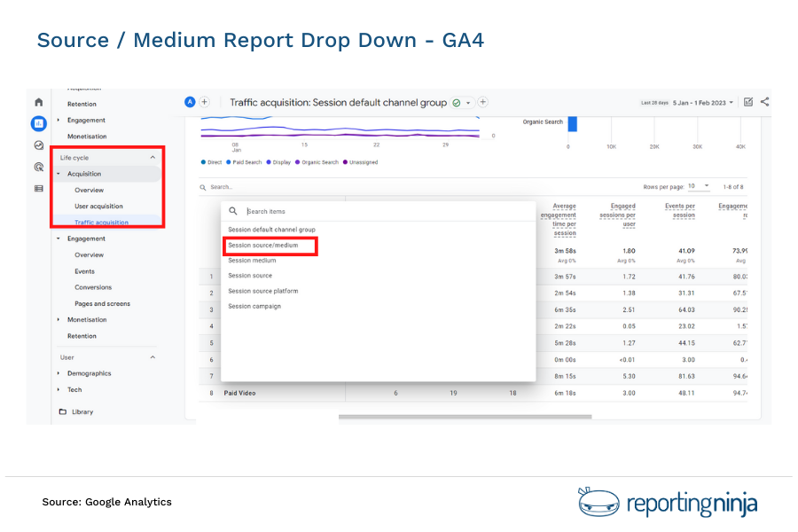Image resolution: width=798 pixels, height=532 pixels.
Task: Click the green checkmark status icon
Action: (x=457, y=103)
